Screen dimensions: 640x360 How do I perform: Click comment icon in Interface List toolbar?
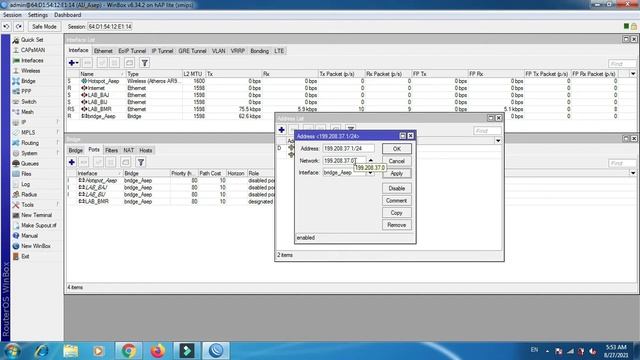(x=129, y=63)
